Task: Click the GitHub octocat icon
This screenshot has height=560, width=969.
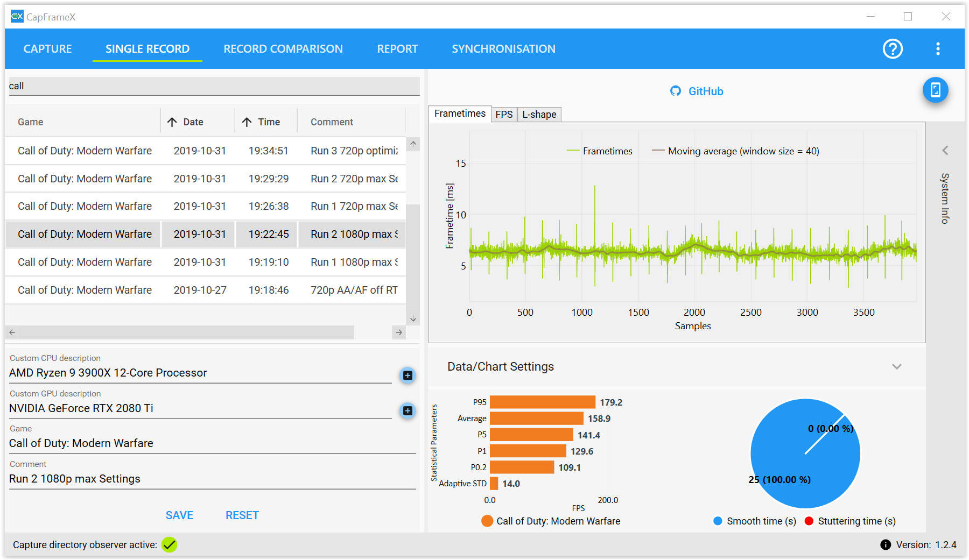Action: coord(676,91)
